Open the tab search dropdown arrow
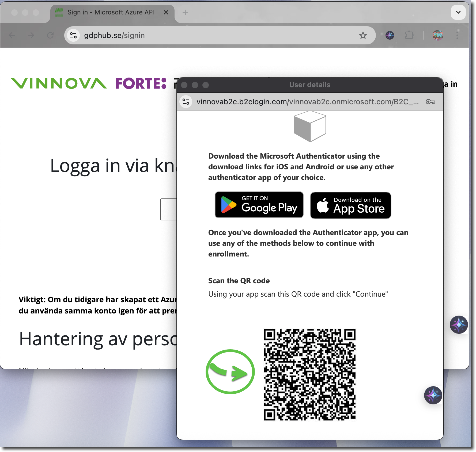 click(458, 12)
